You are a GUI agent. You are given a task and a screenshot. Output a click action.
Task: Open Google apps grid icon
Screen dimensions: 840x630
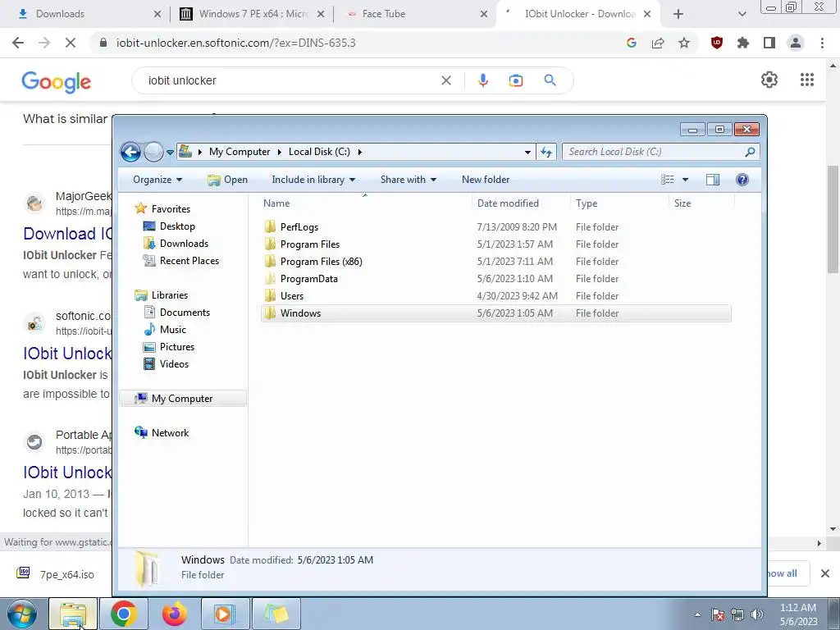point(807,80)
